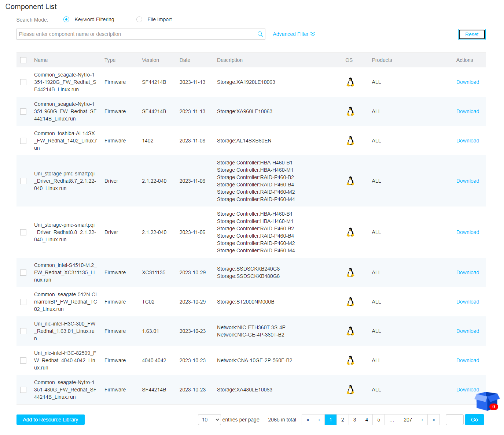Go to page 2

click(343, 420)
